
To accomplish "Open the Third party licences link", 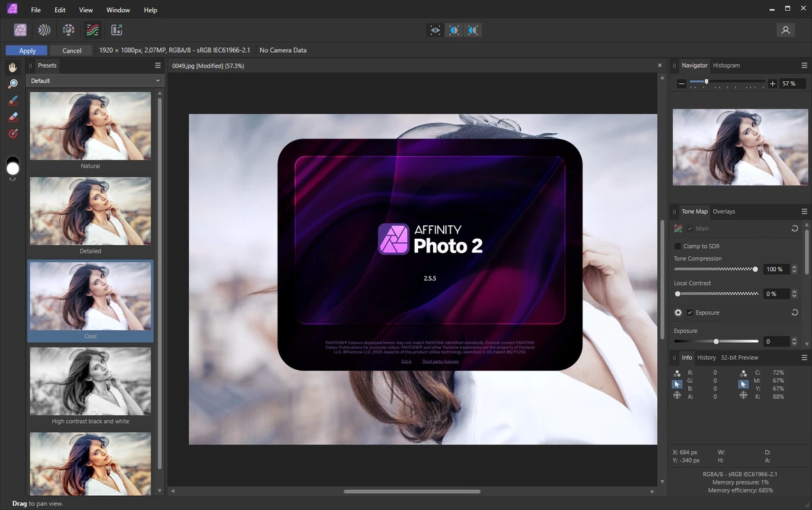I will 441,362.
